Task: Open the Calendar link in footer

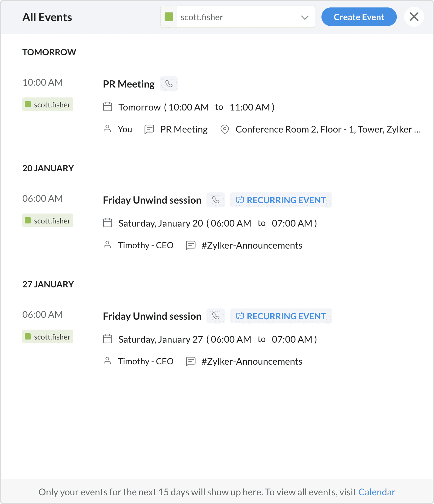Action: (x=377, y=492)
